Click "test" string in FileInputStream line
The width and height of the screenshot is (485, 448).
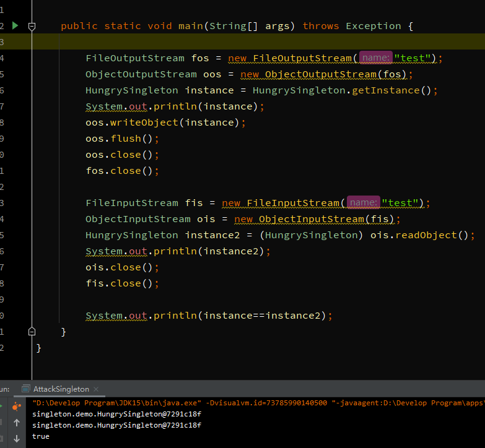[x=400, y=203]
